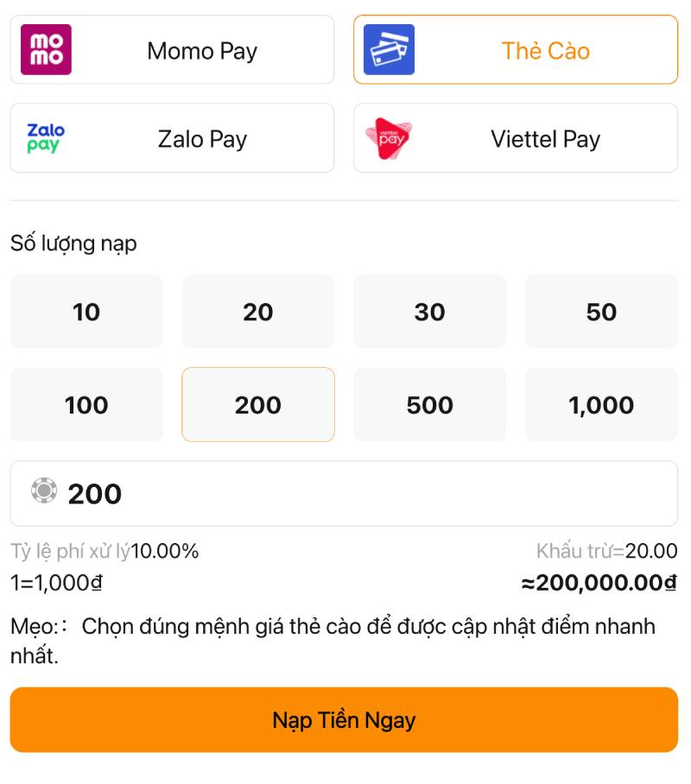This screenshot has width=691, height=784.
Task: Choose deposit amount 20
Action: [257, 312]
